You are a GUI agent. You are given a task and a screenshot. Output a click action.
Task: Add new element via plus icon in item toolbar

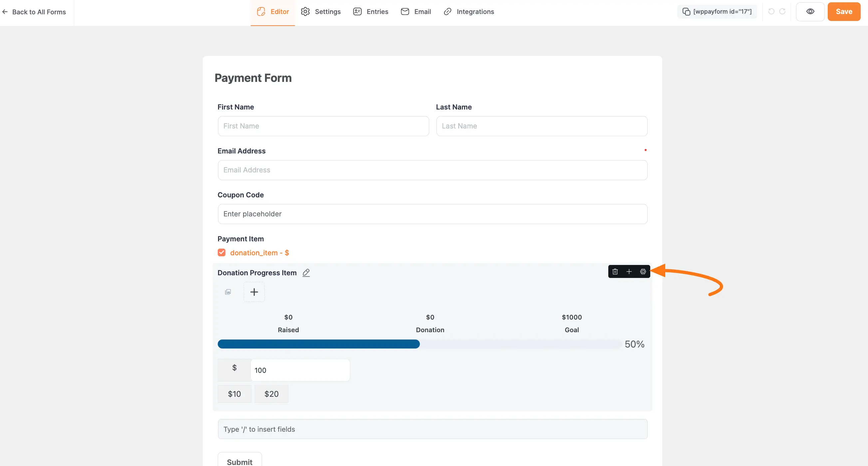click(629, 271)
